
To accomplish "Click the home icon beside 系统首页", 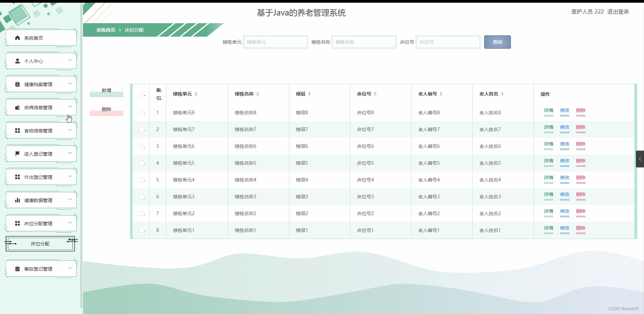I will coord(17,38).
